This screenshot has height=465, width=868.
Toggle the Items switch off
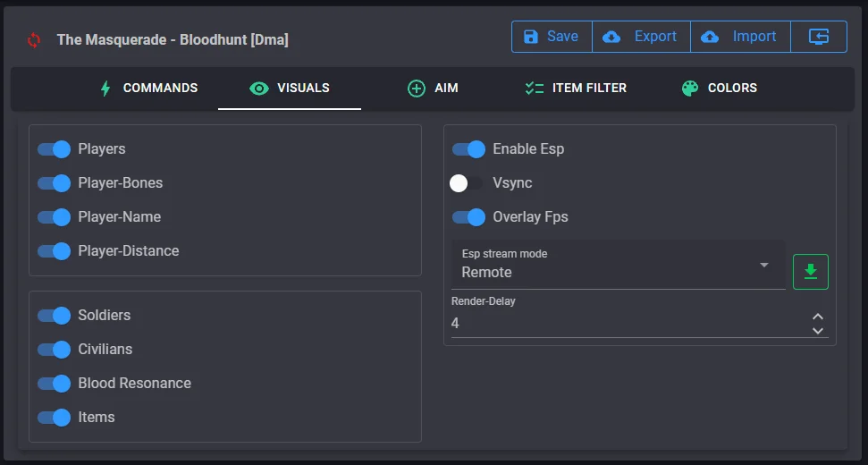coord(54,418)
